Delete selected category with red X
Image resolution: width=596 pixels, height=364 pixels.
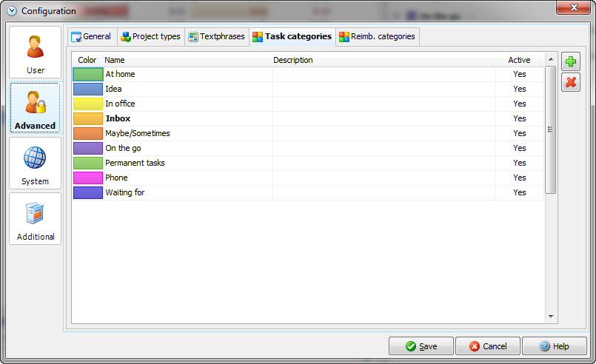[x=571, y=82]
